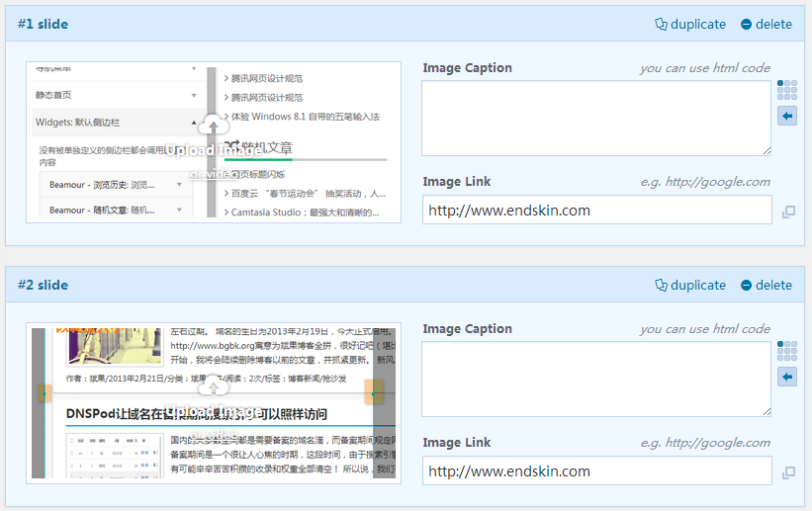Image resolution: width=812 pixels, height=511 pixels.
Task: Click the link target icon next to slide #1 Image Link
Action: (788, 212)
